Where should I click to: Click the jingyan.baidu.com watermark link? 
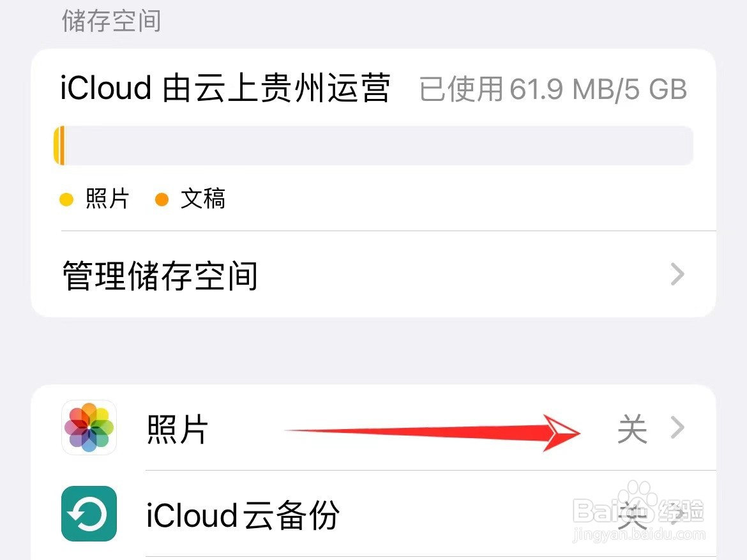coord(639,534)
